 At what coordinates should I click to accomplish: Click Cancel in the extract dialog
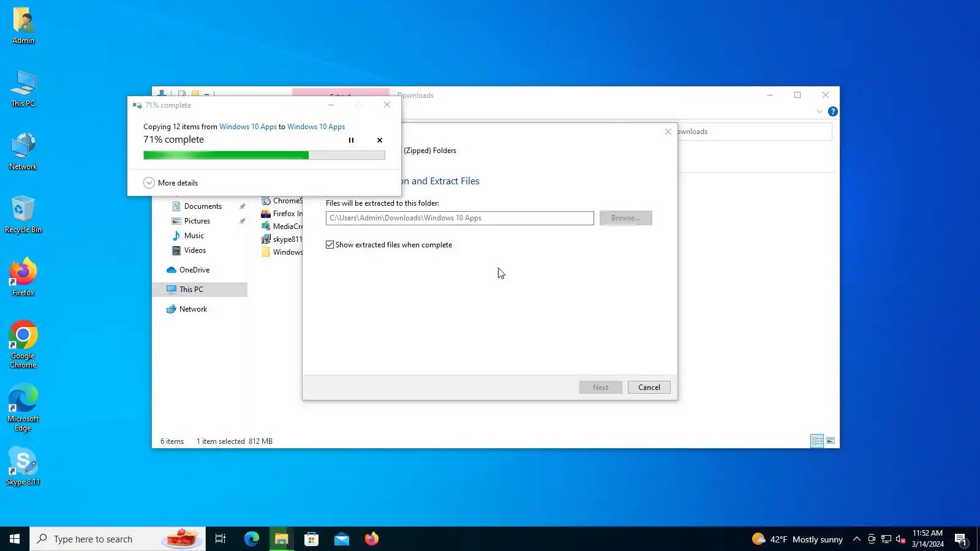[x=649, y=388]
